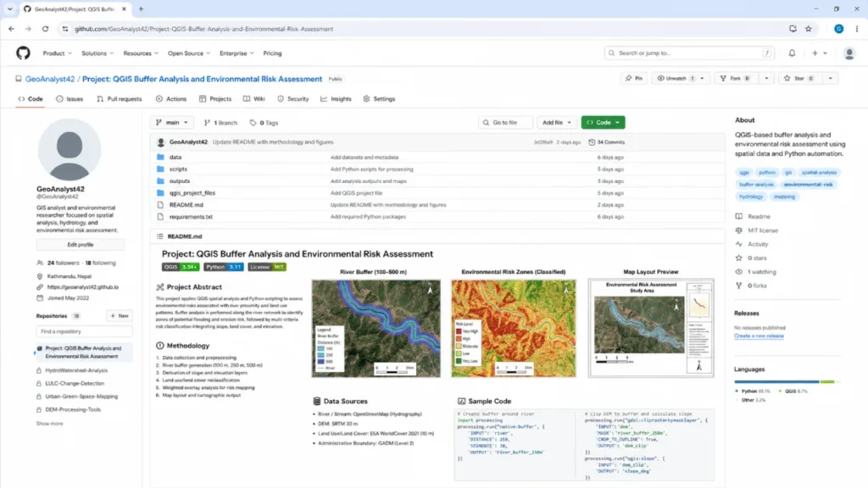Click the data folder icon
868x488 pixels.
[160, 157]
